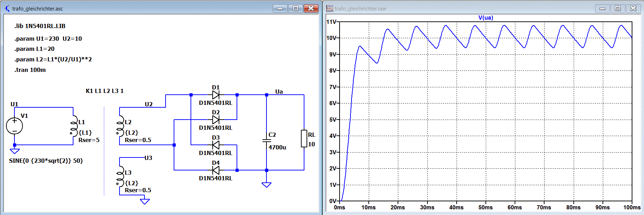644x215 pixels.
Task: Minimize the trafo_gleichrichter.asc window
Action: (280, 8)
